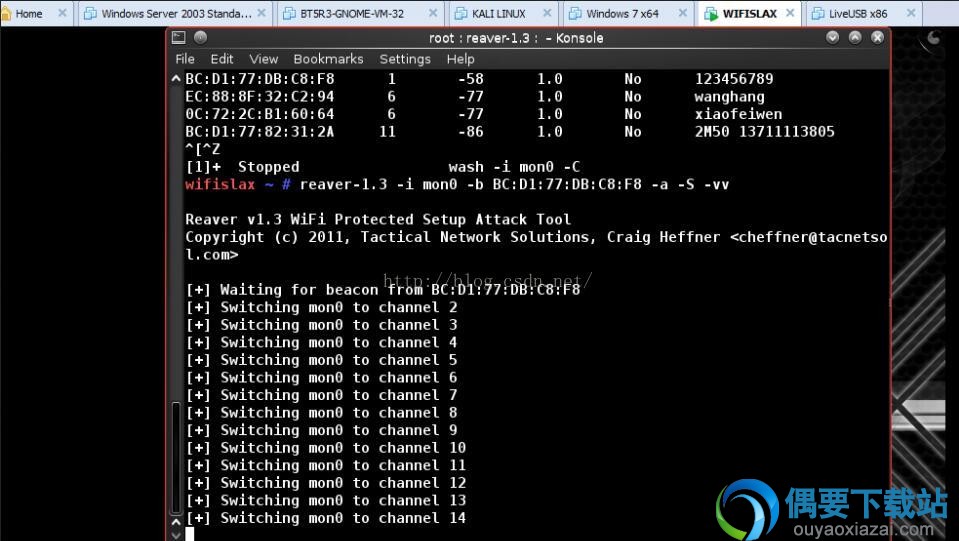This screenshot has height=541, width=959.
Task: Maximize the Konsole window
Action: [855, 37]
